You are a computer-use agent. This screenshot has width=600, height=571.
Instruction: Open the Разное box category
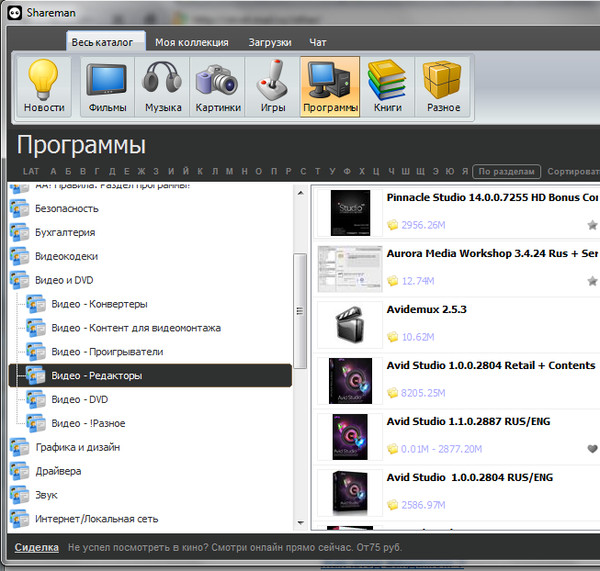[443, 86]
